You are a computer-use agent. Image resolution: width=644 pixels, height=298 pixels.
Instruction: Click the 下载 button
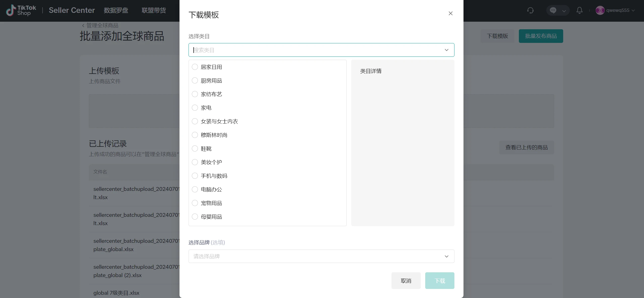[x=440, y=281]
